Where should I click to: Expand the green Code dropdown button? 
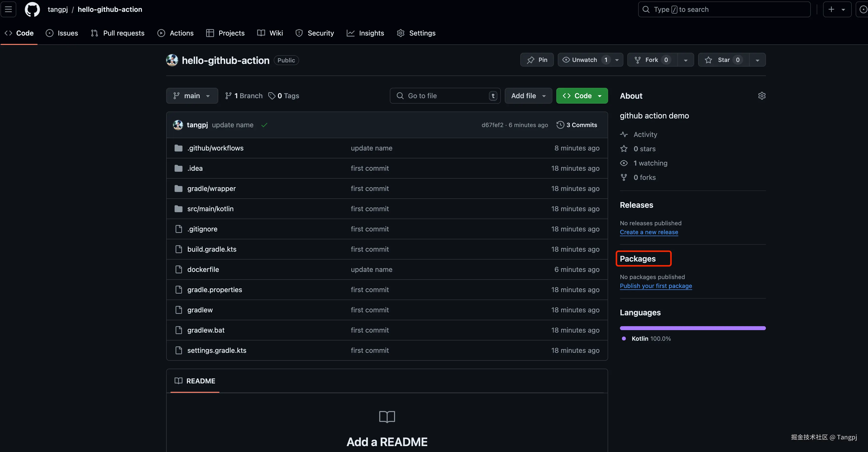(x=582, y=96)
